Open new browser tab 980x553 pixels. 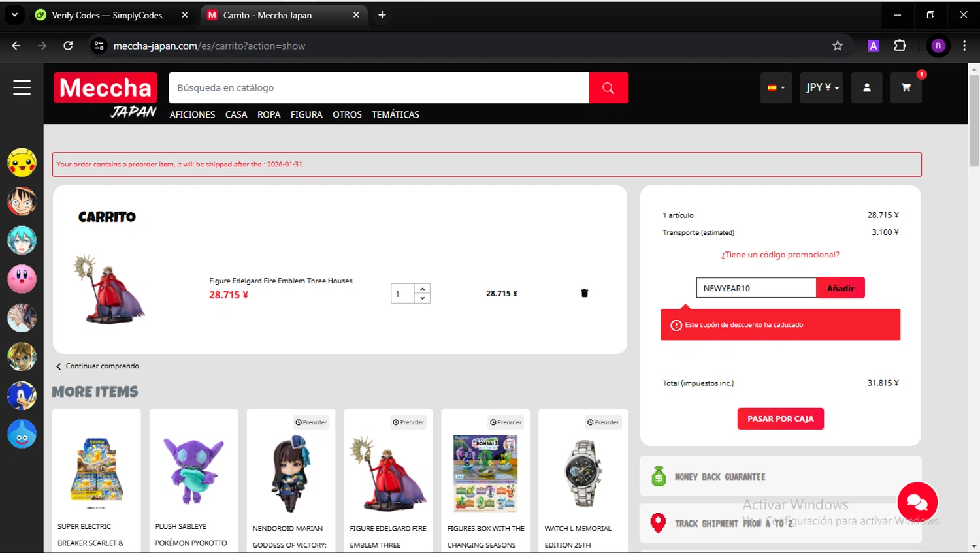382,15
